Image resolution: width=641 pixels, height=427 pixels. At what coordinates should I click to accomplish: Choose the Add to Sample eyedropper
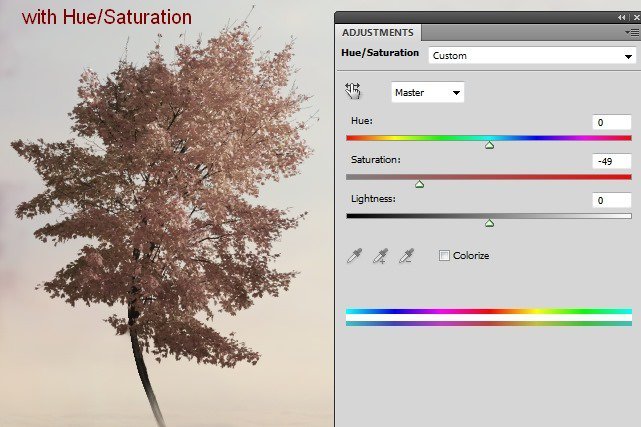(x=379, y=256)
